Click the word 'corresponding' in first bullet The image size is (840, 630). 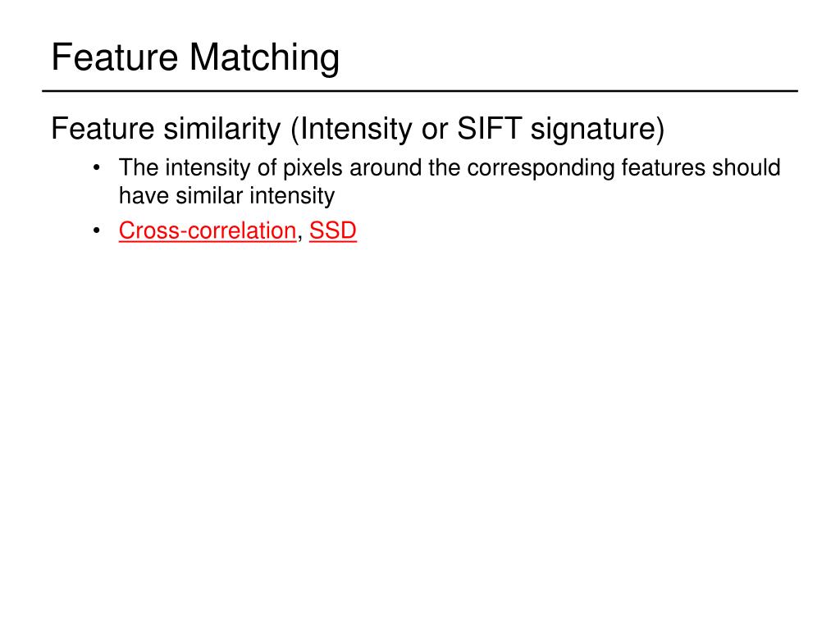pos(541,168)
